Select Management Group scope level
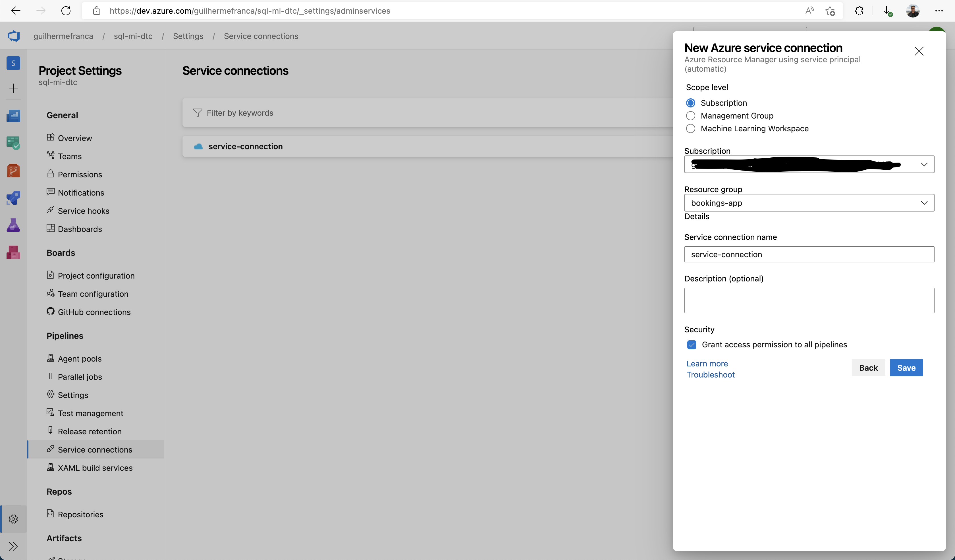The height and width of the screenshot is (560, 955). tap(690, 116)
